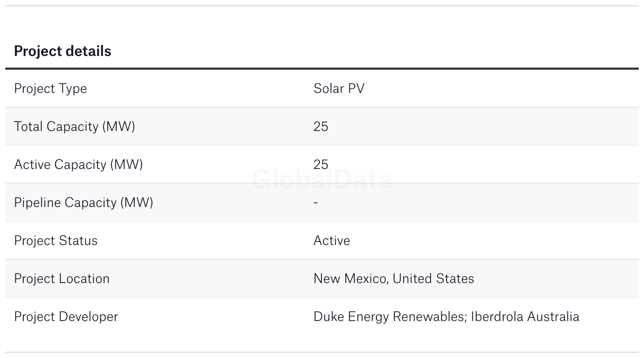
Task: Select the Active Capacity (MW) label
Action: click(78, 164)
